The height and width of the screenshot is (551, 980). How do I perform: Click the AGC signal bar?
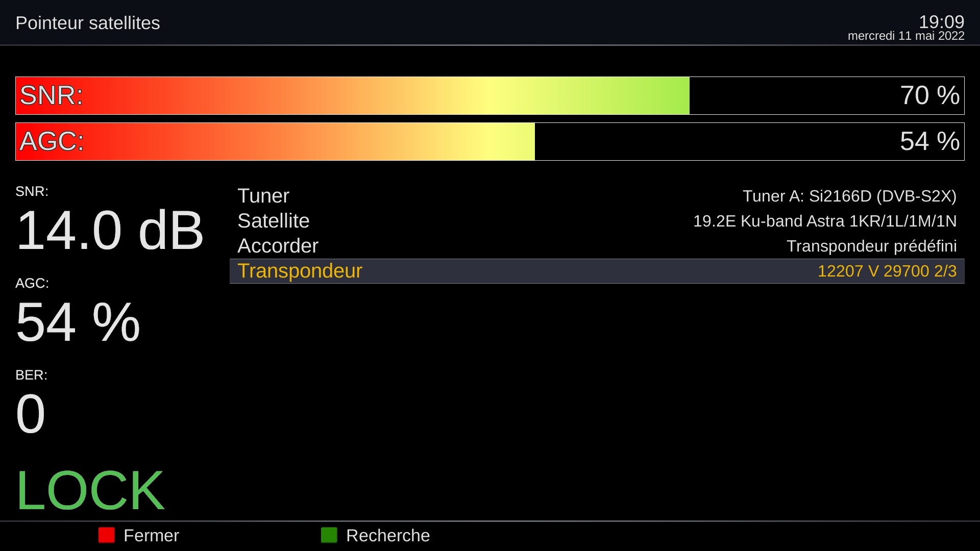pos(276,142)
